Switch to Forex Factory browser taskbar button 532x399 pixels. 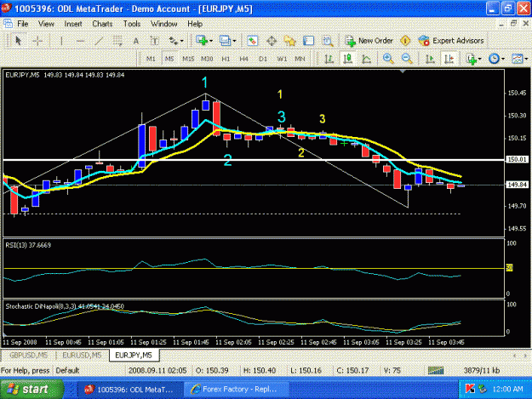point(237,390)
